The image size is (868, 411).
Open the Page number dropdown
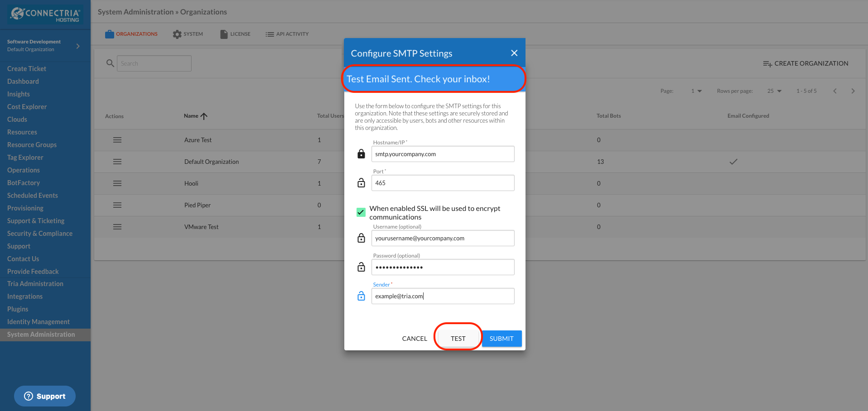[x=696, y=91]
